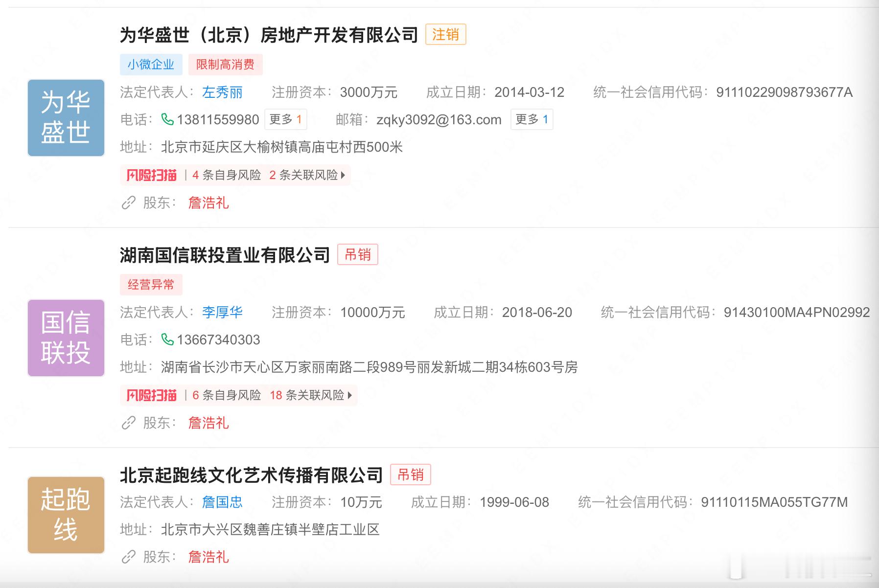Click the phone icon beside 13667340303
This screenshot has width=879, height=588.
click(x=168, y=339)
